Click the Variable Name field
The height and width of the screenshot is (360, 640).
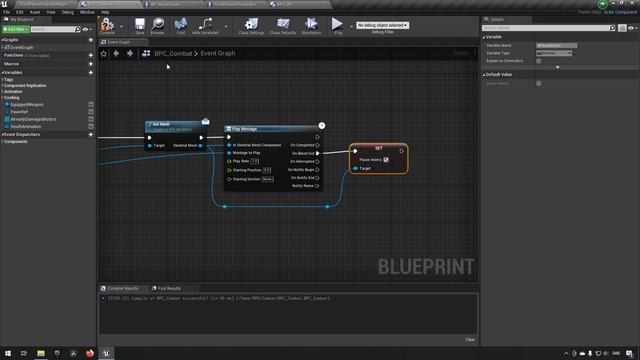(556, 45)
